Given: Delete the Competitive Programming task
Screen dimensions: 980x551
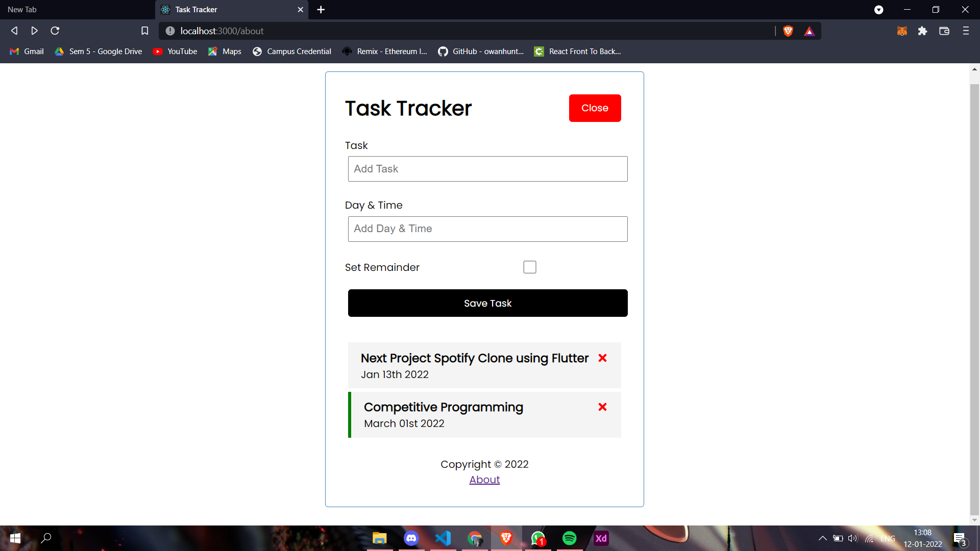Looking at the screenshot, I should tap(602, 407).
